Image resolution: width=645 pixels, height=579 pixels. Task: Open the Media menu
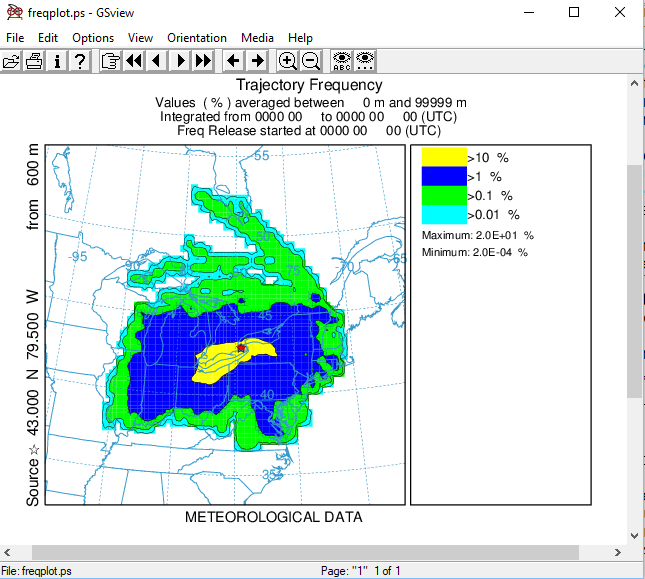pyautogui.click(x=257, y=38)
